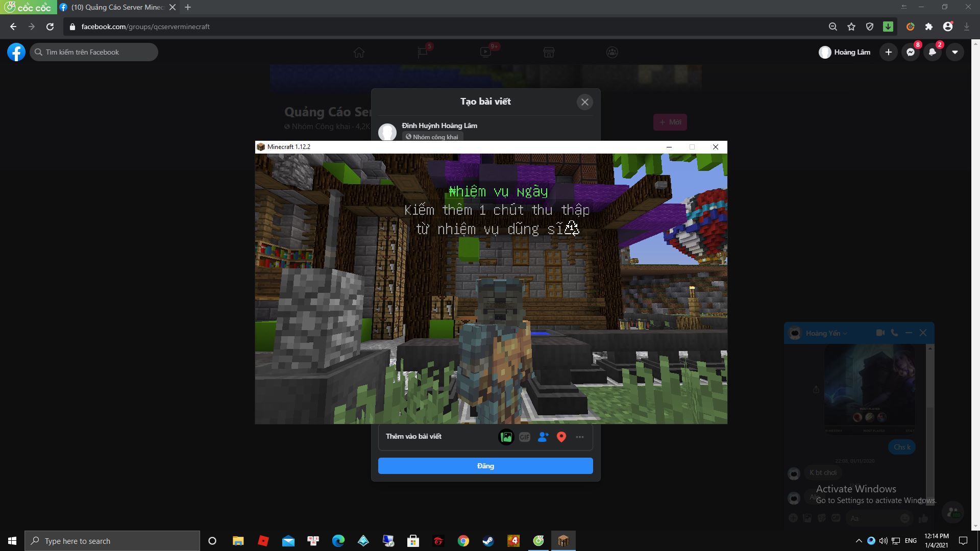Switch to the Quảng Cáo Server Minecraft tab
980x551 pixels.
tap(117, 7)
